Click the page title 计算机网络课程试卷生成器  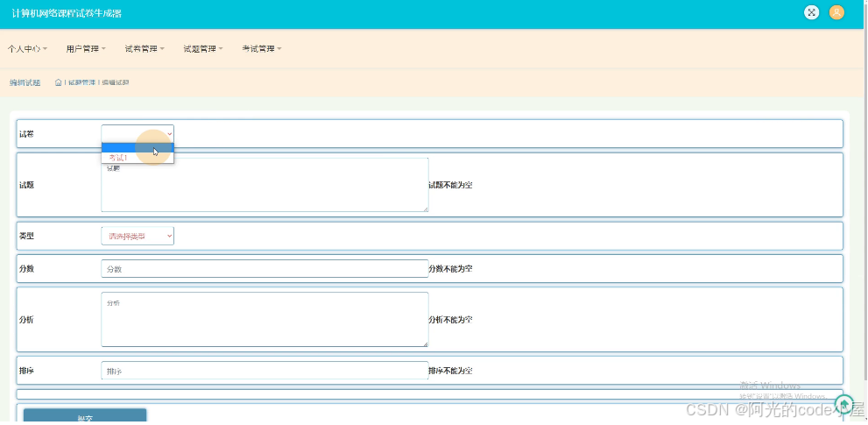click(x=67, y=13)
